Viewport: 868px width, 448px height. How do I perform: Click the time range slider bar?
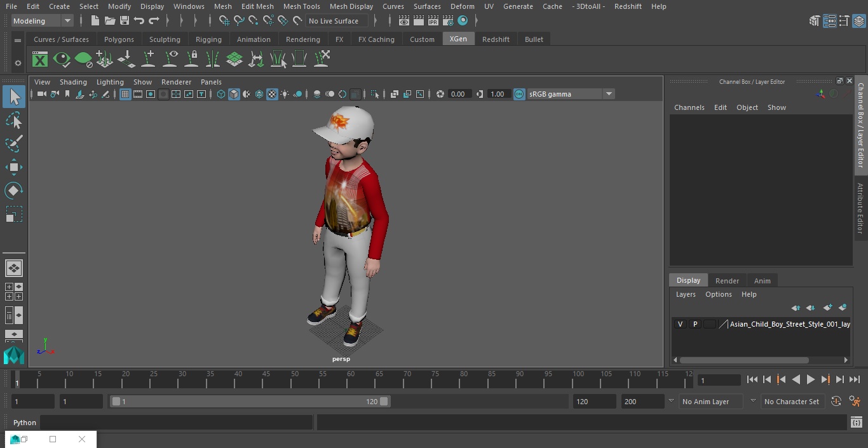click(250, 402)
